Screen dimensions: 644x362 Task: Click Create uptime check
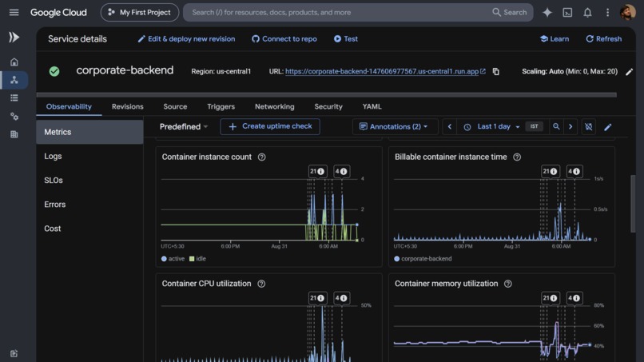[x=270, y=126]
